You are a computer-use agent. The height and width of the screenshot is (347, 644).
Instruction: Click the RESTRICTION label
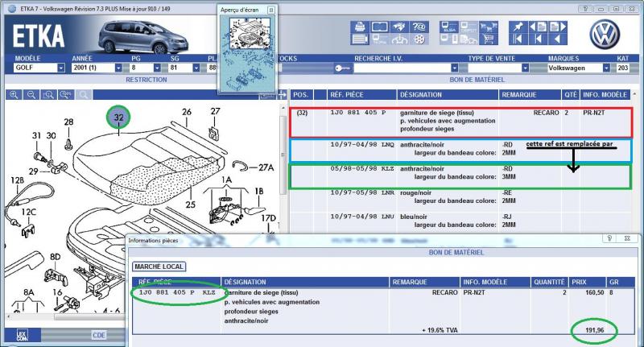[x=147, y=80]
